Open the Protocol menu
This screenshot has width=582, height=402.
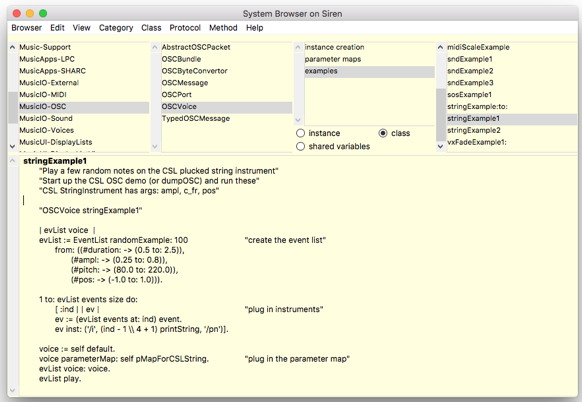coord(185,28)
